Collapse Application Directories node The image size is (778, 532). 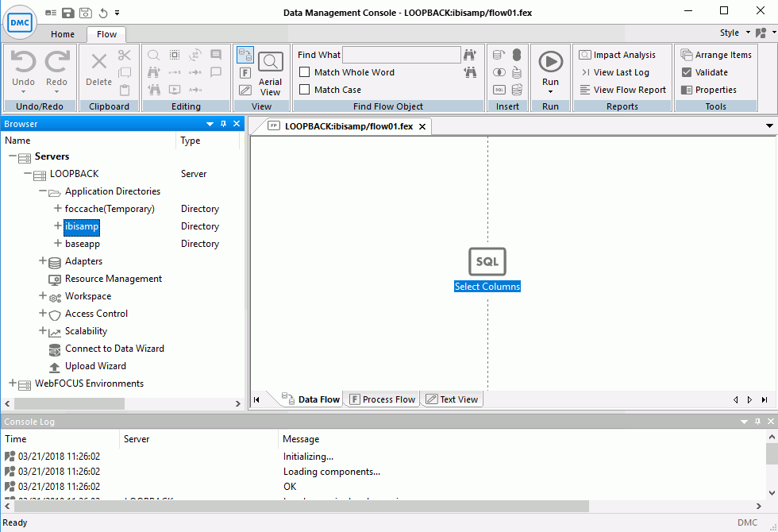tap(43, 191)
